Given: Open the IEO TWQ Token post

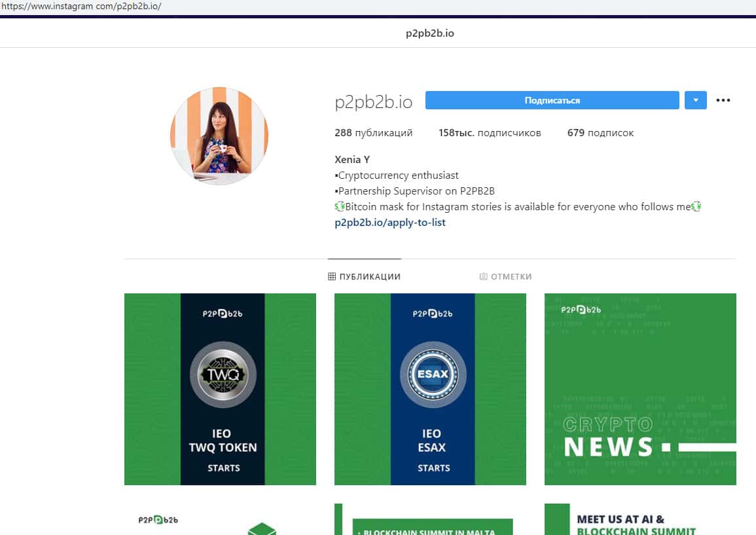Looking at the screenshot, I should (x=221, y=389).
